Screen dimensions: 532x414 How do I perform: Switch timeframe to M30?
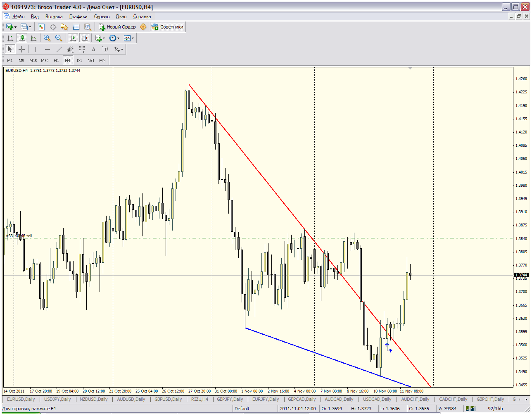[45, 60]
